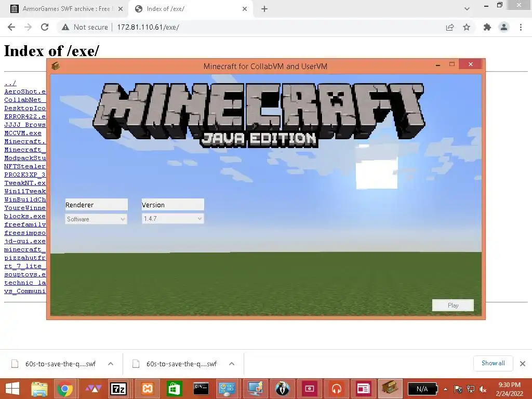Open Command Prompt from the taskbar
The width and height of the screenshot is (532, 399).
201,389
